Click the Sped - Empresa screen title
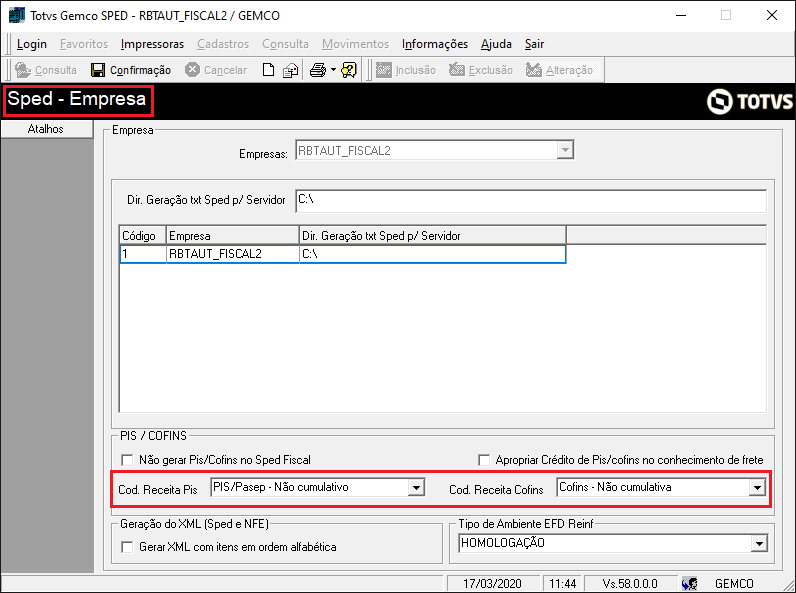The width and height of the screenshot is (796, 593). pos(77,98)
